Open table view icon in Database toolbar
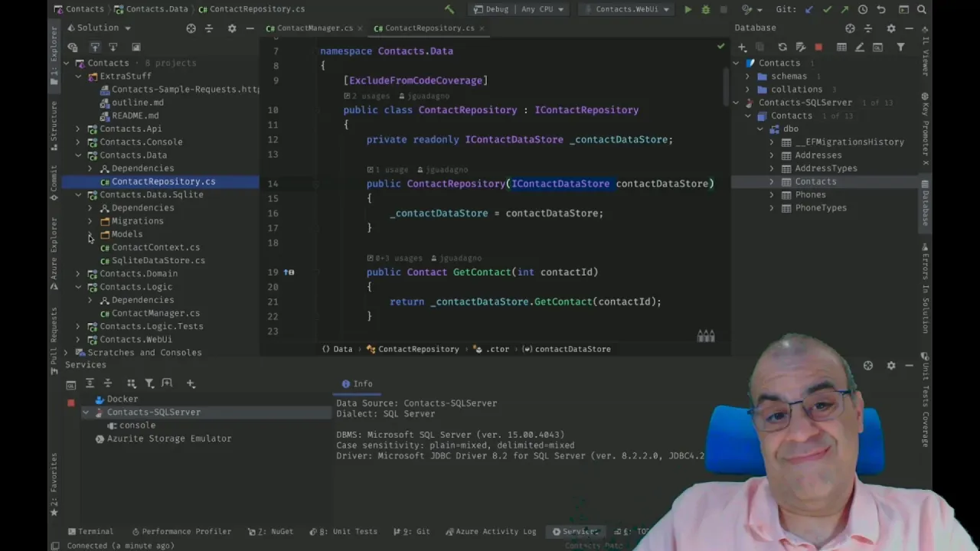The width and height of the screenshot is (980, 551). (x=841, y=47)
